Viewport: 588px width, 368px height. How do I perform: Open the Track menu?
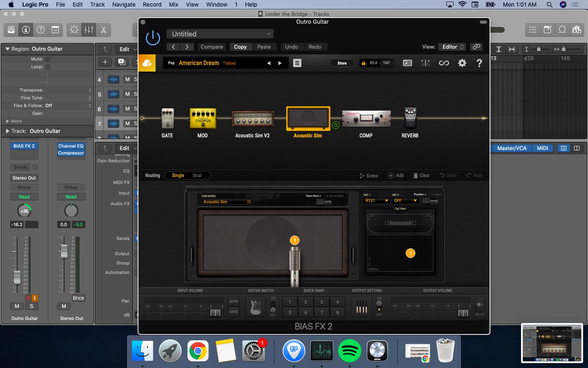(97, 4)
